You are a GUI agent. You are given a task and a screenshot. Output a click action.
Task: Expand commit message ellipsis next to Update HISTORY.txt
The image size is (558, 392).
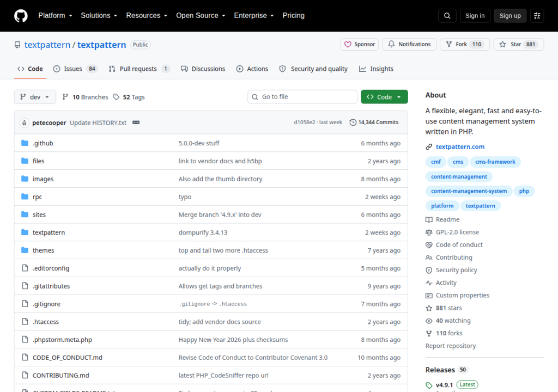tap(136, 122)
